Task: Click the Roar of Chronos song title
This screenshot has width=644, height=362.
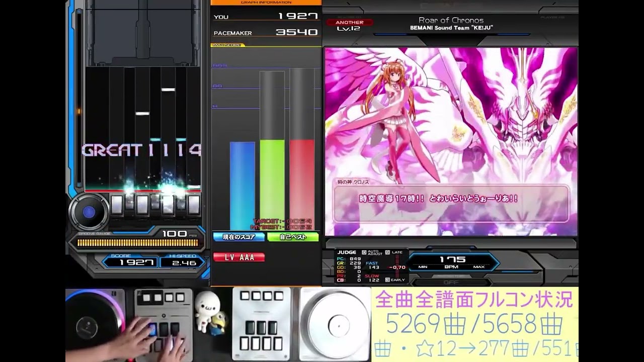Action: pyautogui.click(x=451, y=21)
